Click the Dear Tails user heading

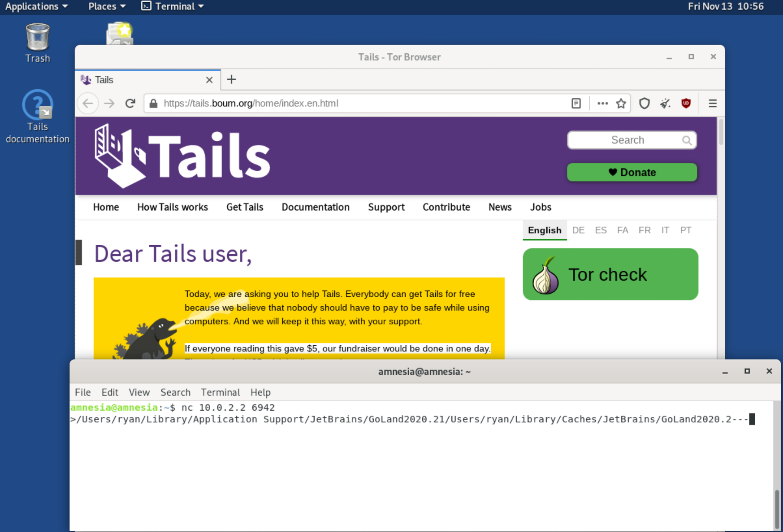pos(173,254)
